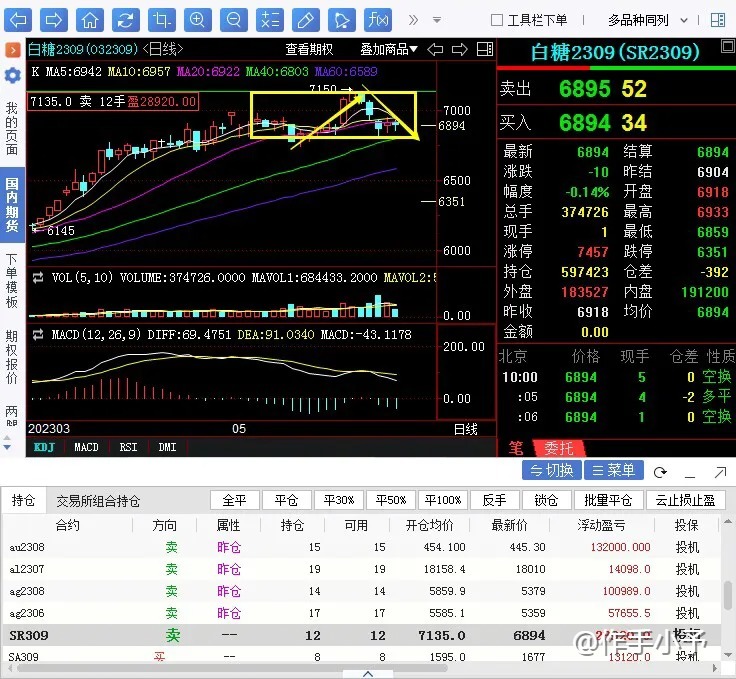736x679 pixels.
Task: Open the f(x) formula tool
Action: click(x=378, y=20)
